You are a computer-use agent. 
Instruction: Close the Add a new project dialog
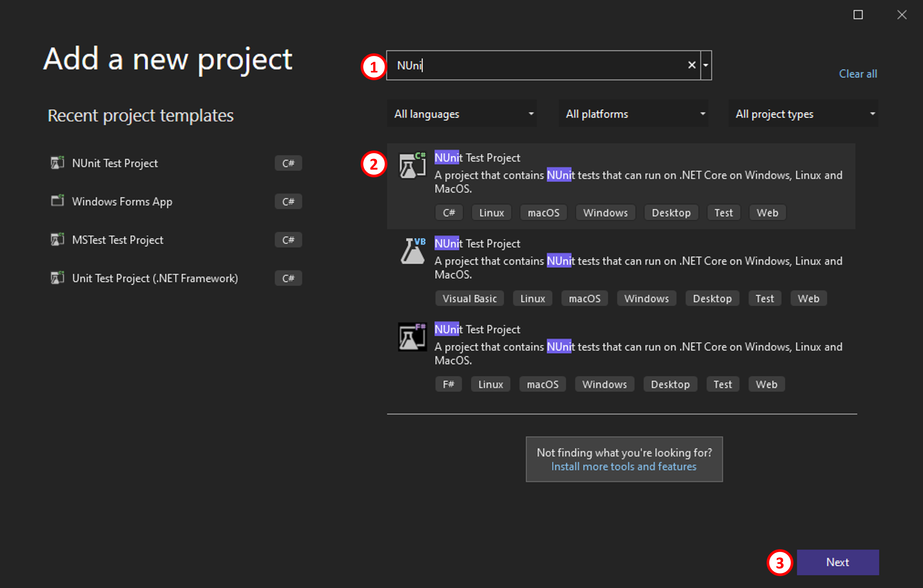point(902,15)
